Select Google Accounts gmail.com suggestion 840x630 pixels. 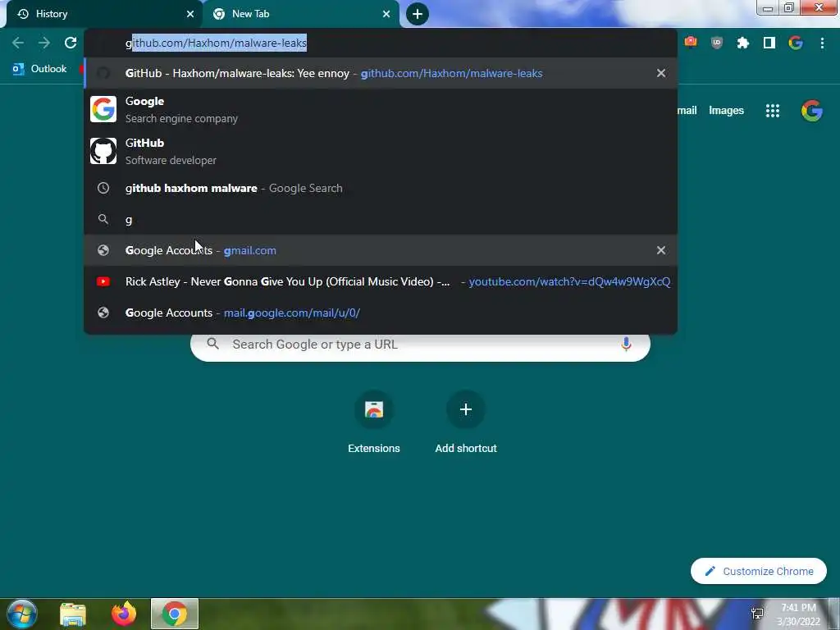click(x=381, y=250)
